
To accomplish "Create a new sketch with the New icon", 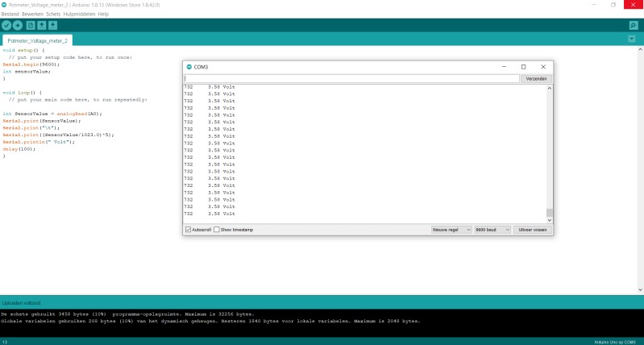I will 31,25.
